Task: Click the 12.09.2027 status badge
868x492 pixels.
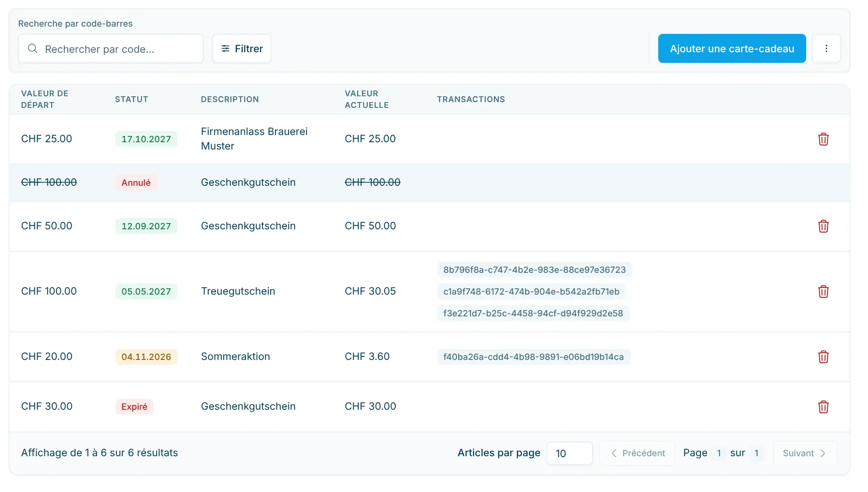Action: [146, 226]
